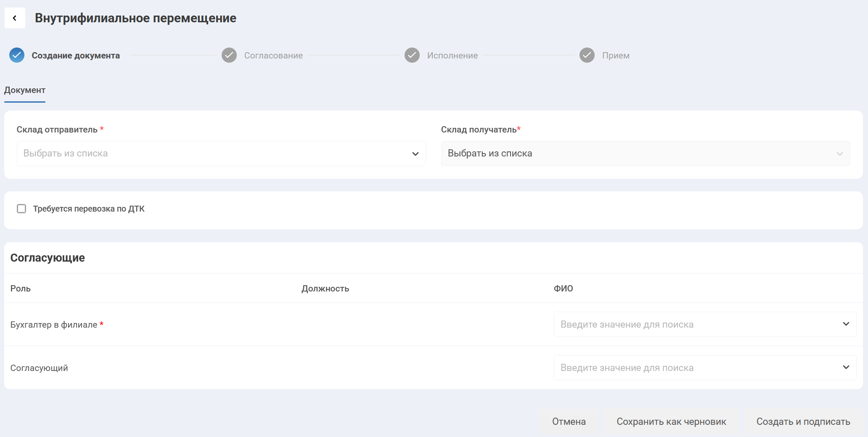Select the Согласование step label

click(273, 56)
